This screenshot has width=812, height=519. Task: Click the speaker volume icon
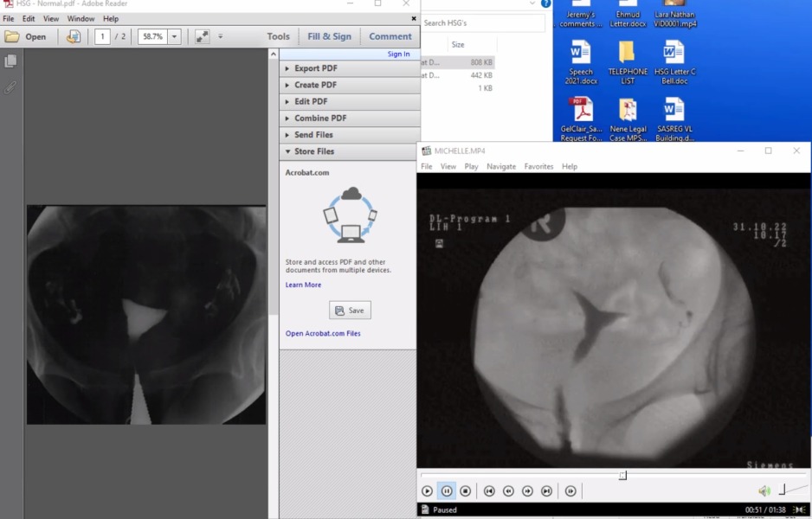click(763, 490)
